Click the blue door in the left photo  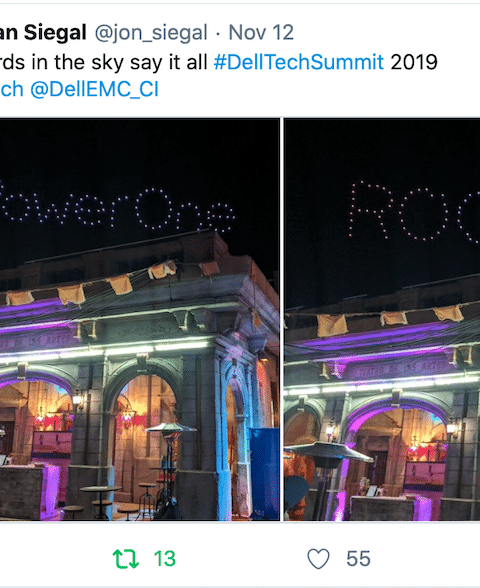click(264, 473)
